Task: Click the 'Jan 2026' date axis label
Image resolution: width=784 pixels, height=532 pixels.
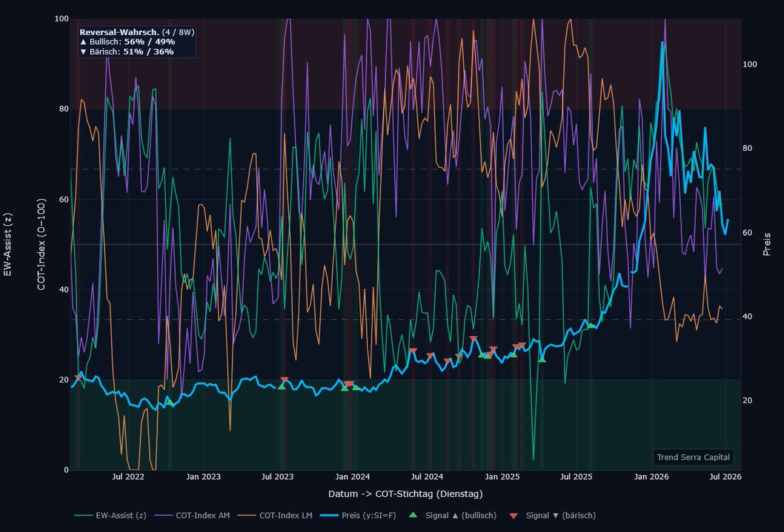Action: tap(652, 477)
